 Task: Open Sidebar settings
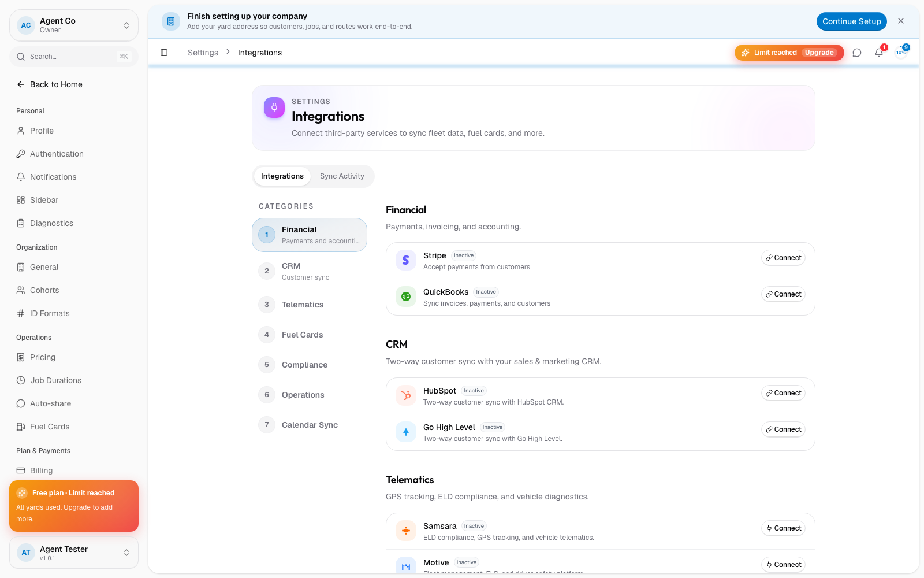(x=74, y=200)
